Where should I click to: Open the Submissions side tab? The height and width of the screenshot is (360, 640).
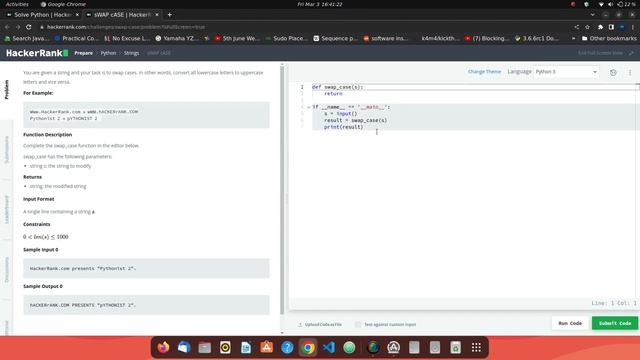7,149
